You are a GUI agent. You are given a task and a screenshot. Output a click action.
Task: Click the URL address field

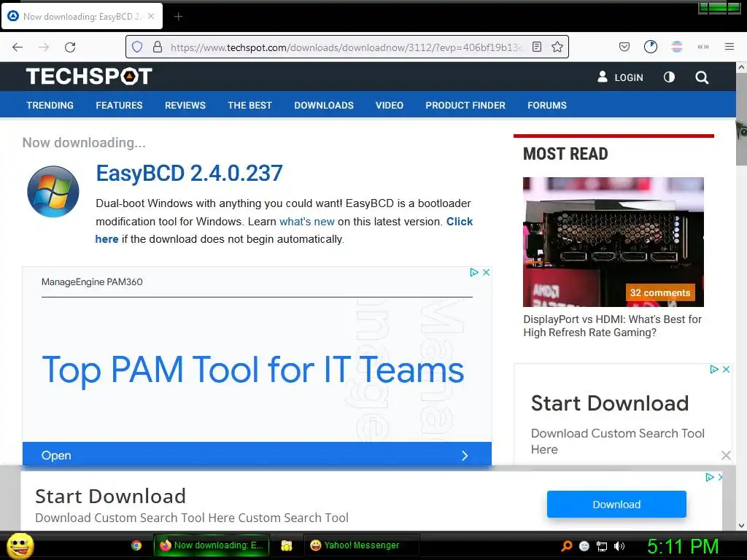347,47
